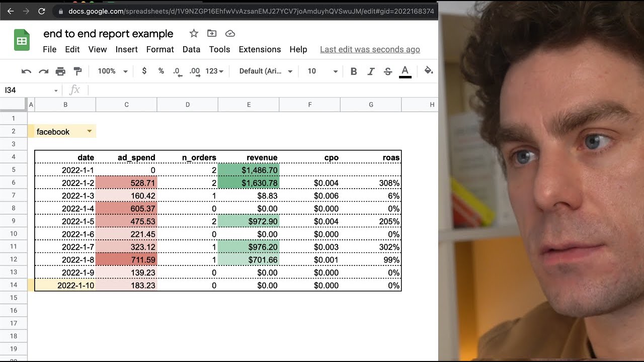
Task: Click the Redo icon
Action: 44,71
